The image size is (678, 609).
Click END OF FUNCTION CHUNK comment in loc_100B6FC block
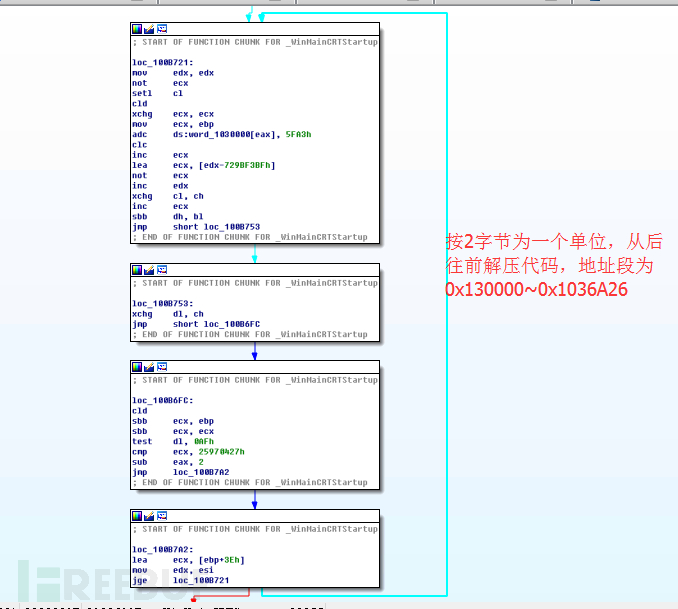click(x=250, y=482)
